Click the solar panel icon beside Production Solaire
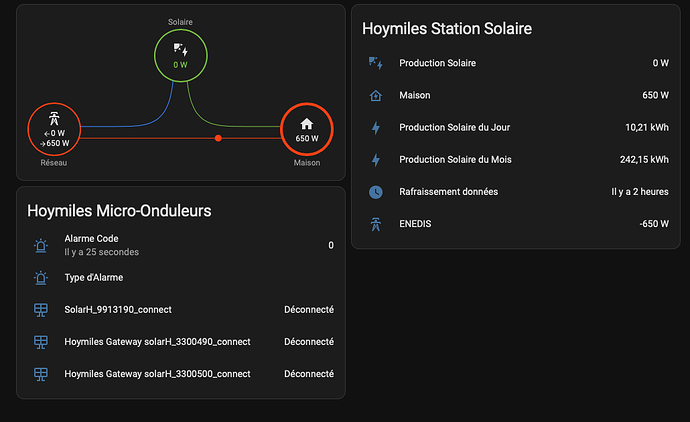This screenshot has width=690, height=422. 375,63
